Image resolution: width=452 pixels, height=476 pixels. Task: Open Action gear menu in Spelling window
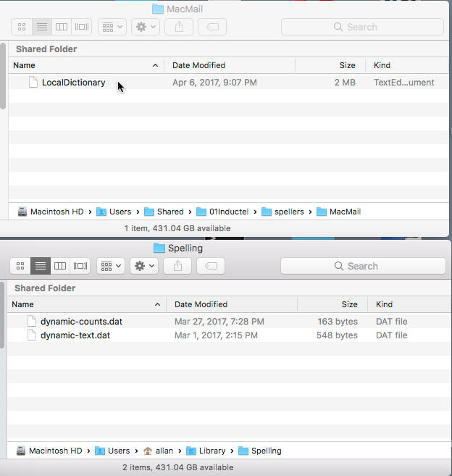coord(144,266)
